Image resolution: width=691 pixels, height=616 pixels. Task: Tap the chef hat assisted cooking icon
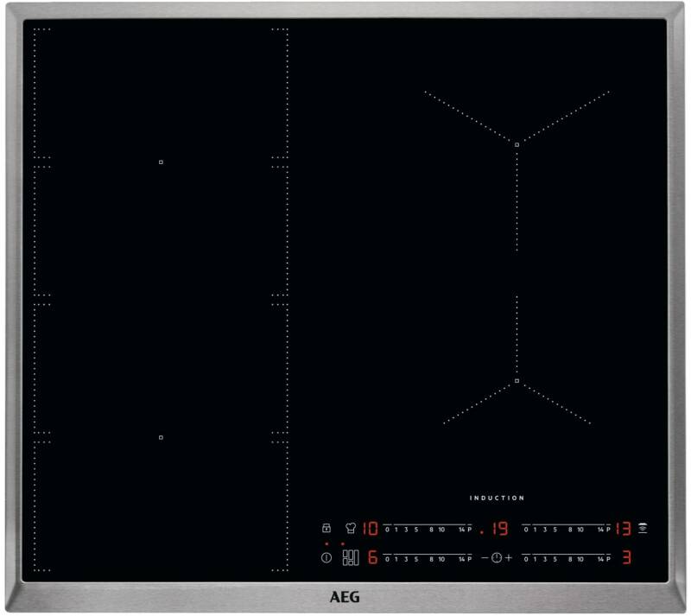[x=351, y=528]
